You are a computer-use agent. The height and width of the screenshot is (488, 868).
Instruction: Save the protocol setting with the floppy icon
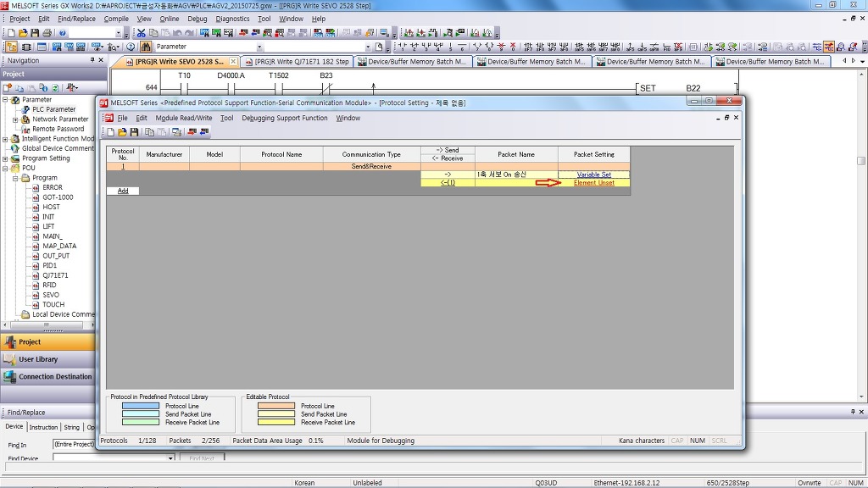tap(133, 132)
